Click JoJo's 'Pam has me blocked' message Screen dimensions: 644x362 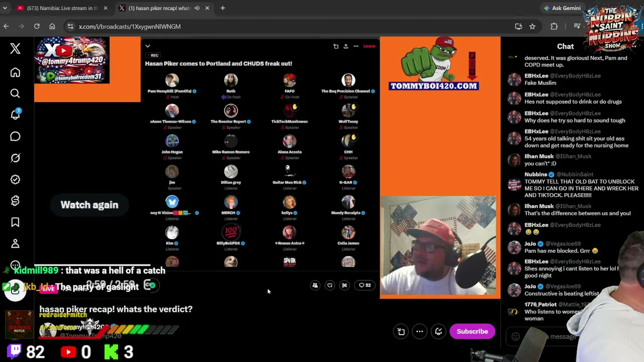561,251
